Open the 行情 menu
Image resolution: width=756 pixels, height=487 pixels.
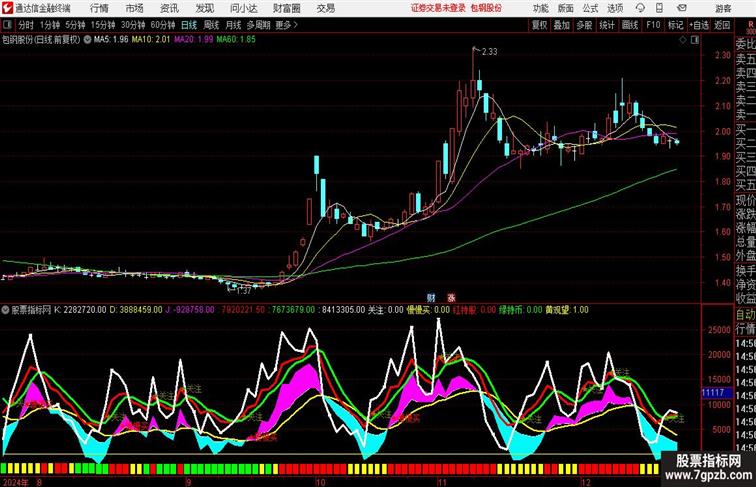click(99, 8)
